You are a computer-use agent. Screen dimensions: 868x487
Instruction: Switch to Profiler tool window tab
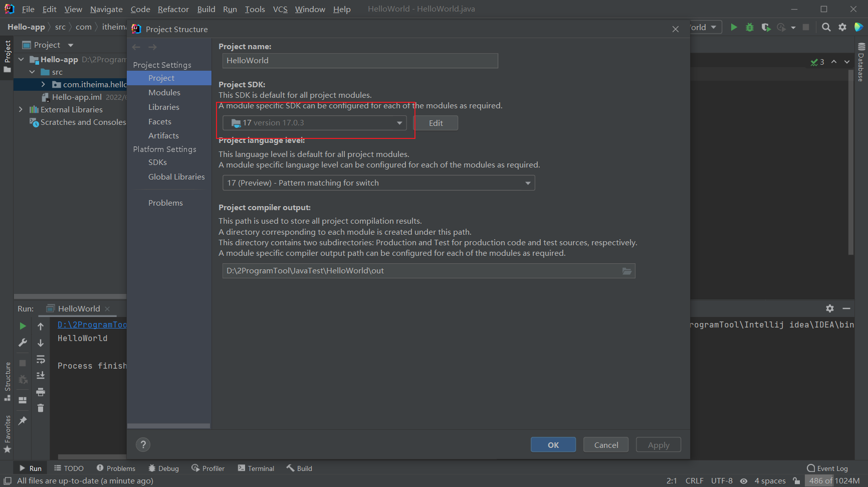[x=208, y=468]
